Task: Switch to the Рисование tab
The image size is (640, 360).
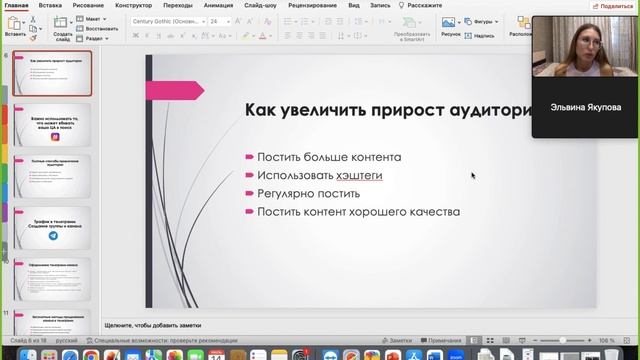Action: pyautogui.click(x=88, y=5)
